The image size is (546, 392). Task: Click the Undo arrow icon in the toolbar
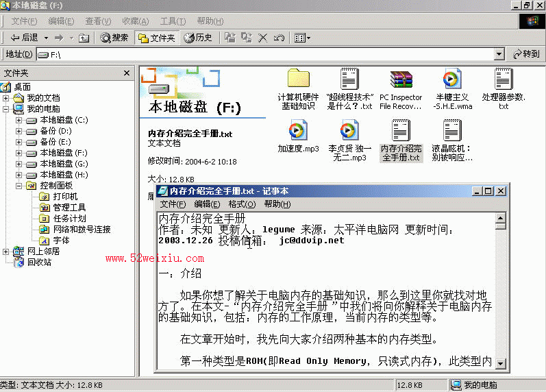click(x=279, y=38)
